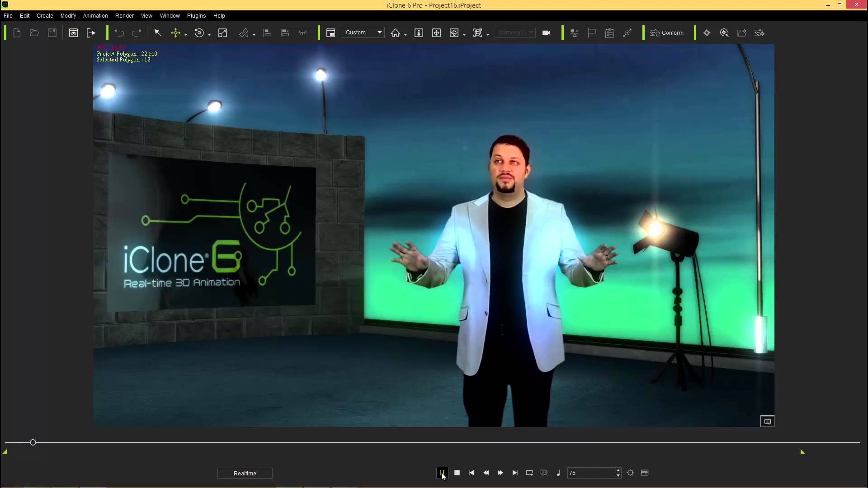
Task: Open the Plugins menu
Action: (196, 16)
